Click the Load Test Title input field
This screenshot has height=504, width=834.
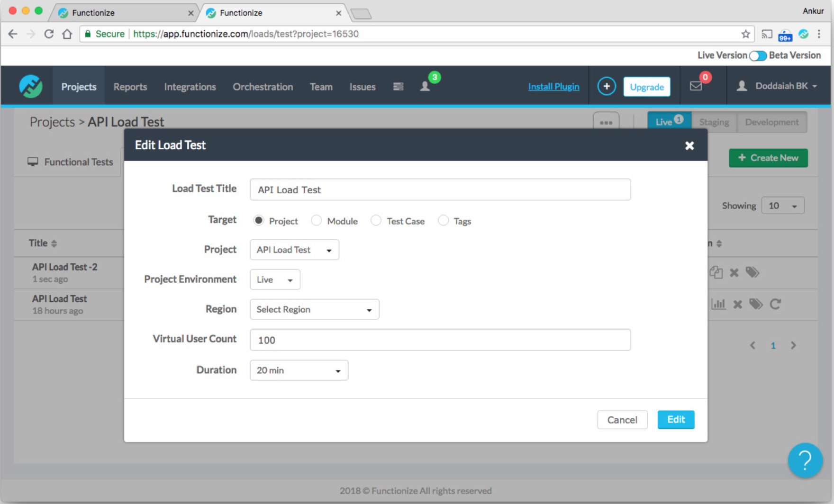(440, 189)
